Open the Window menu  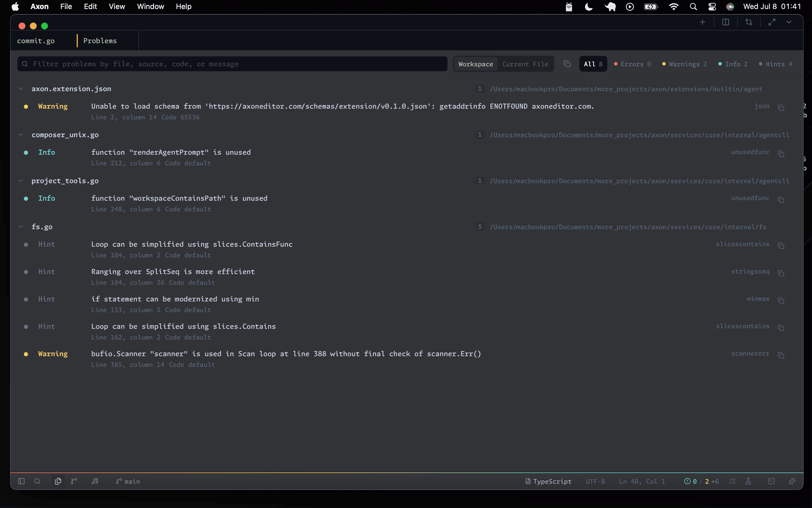(x=150, y=7)
